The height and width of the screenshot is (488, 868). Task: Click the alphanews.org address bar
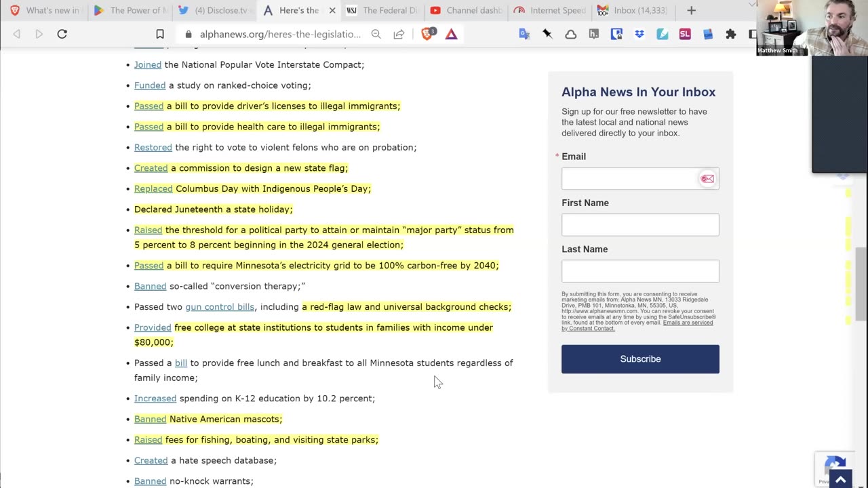(x=279, y=34)
